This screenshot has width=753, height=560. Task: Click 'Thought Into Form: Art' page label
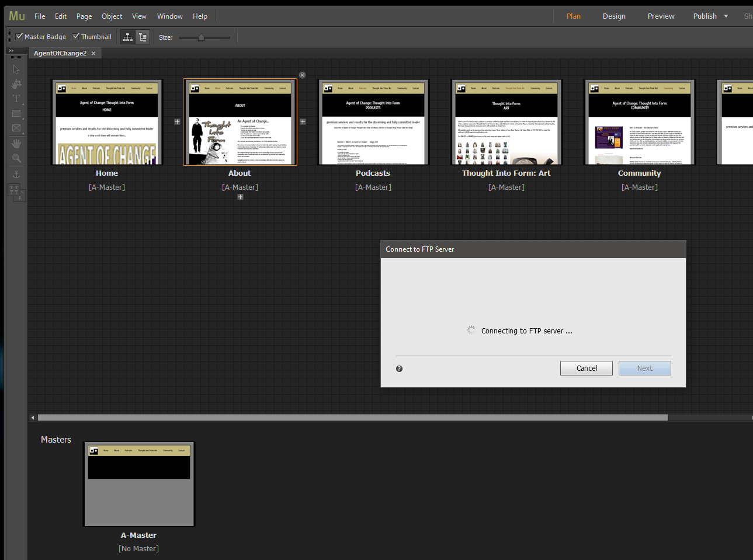coord(506,173)
